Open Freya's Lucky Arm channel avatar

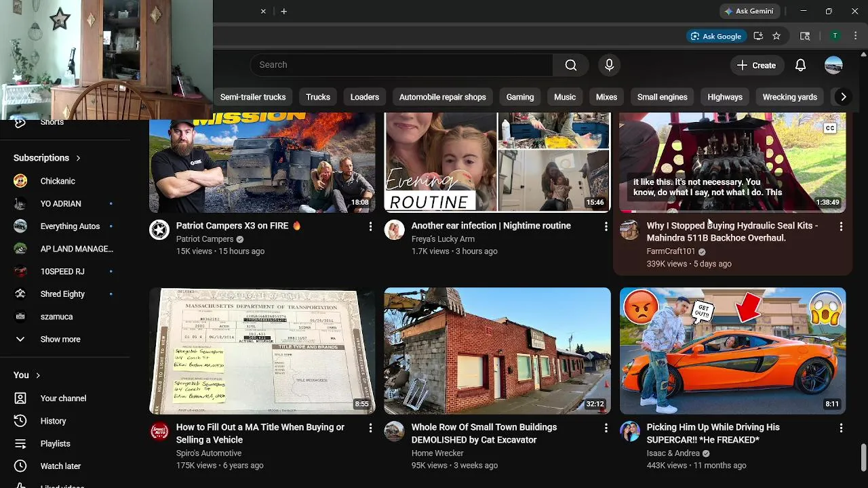[394, 230]
